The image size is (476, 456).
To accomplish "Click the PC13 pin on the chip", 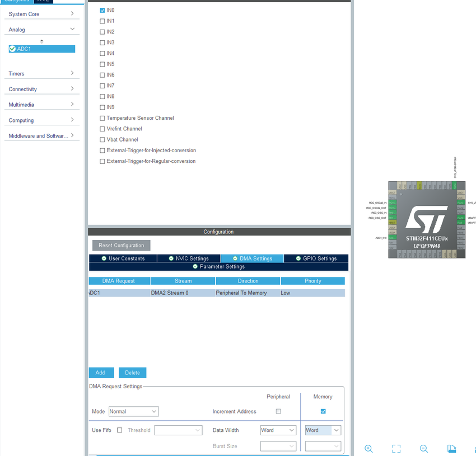I will pos(393,198).
